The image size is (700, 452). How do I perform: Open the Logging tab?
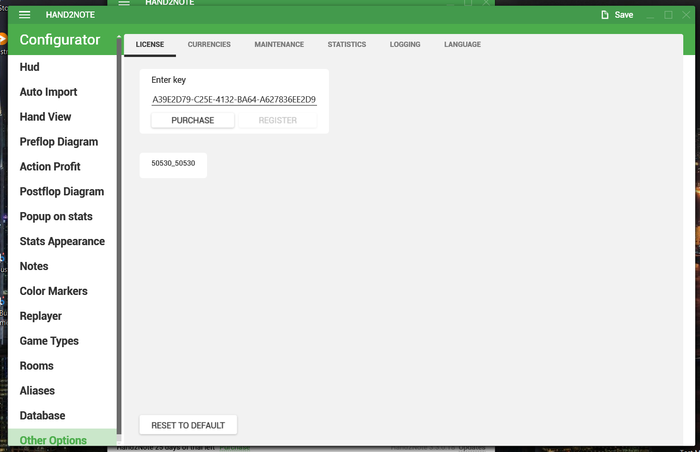(x=405, y=45)
